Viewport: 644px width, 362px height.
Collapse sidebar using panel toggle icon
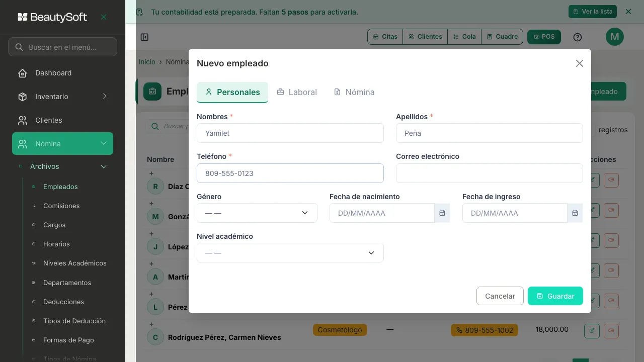pyautogui.click(x=144, y=37)
